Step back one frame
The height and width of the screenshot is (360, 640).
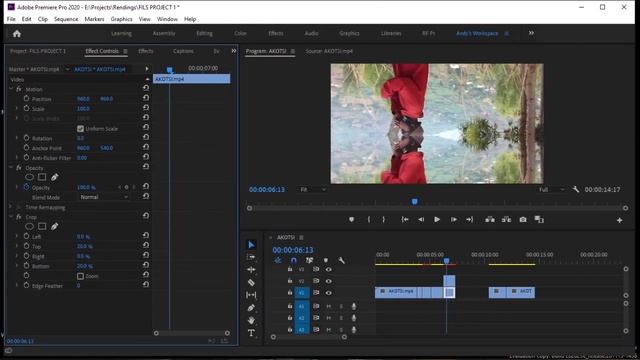click(x=421, y=220)
